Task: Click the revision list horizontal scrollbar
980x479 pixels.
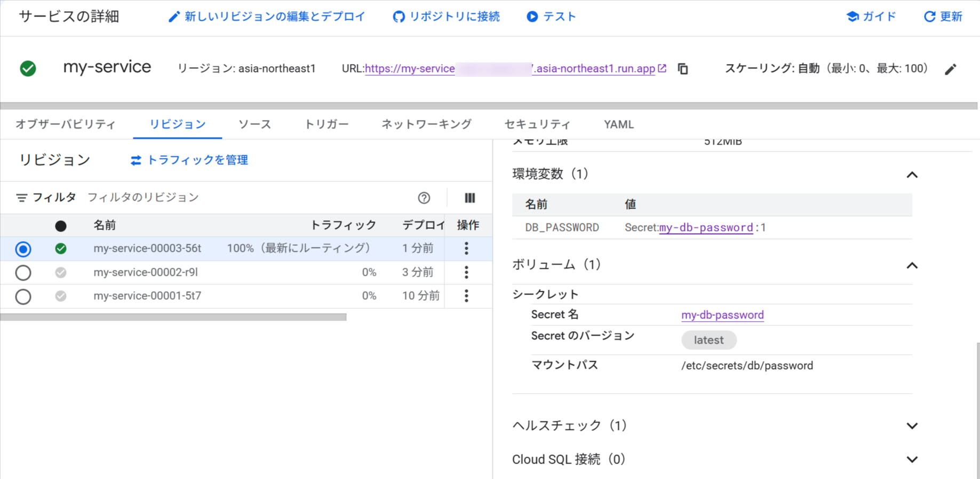Action: (x=173, y=317)
